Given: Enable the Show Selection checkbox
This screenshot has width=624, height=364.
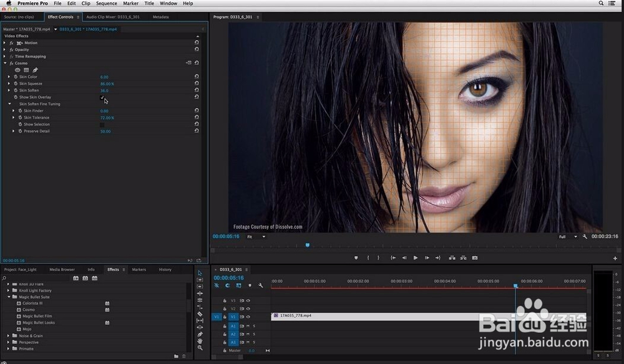Looking at the screenshot, I should (x=102, y=125).
